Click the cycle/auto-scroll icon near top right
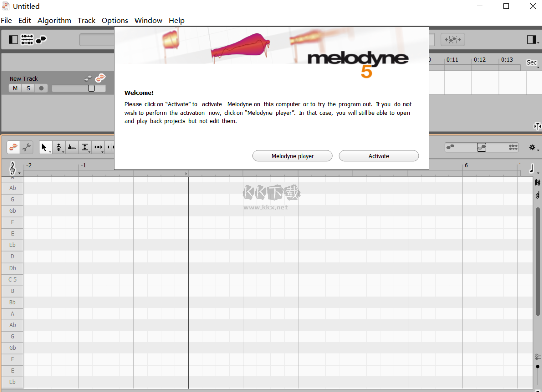This screenshot has height=392, width=542. (453, 39)
